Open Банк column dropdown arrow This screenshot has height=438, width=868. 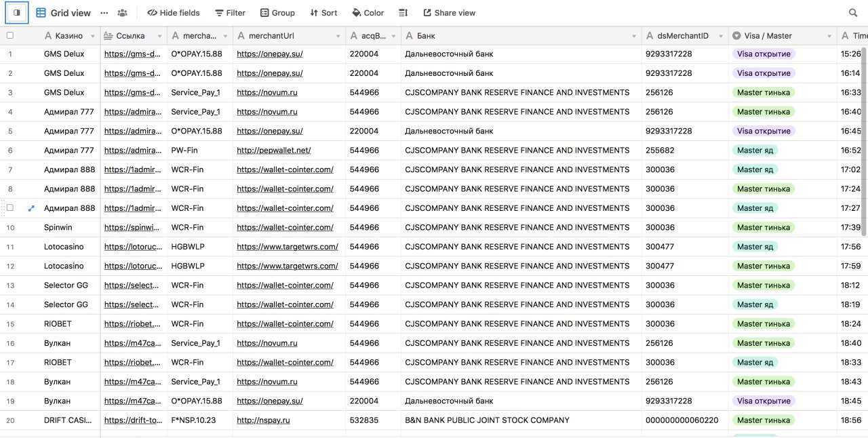pyautogui.click(x=634, y=36)
